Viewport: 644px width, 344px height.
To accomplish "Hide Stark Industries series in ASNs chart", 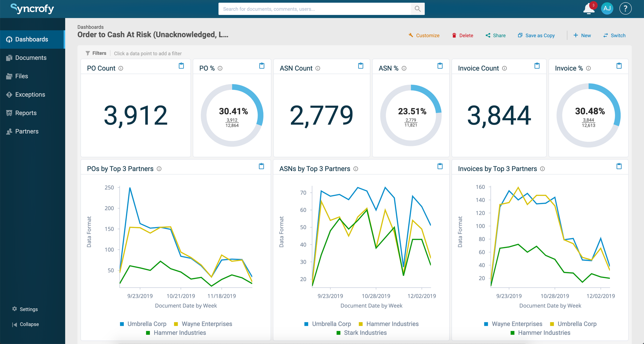I will pyautogui.click(x=362, y=333).
